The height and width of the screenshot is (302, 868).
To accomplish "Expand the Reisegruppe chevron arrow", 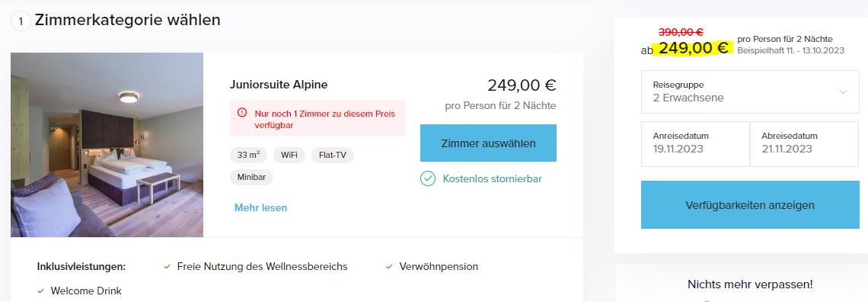I will coord(843,92).
